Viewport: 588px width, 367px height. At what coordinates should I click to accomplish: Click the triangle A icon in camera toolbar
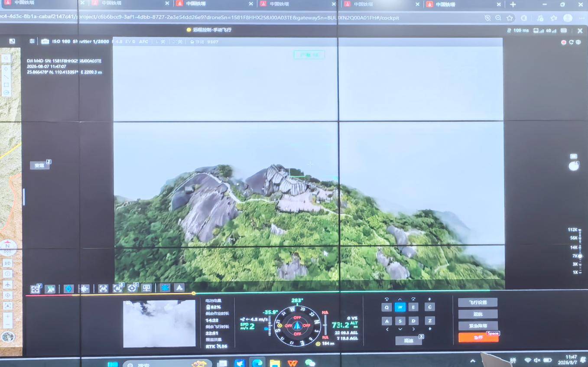pyautogui.click(x=179, y=287)
